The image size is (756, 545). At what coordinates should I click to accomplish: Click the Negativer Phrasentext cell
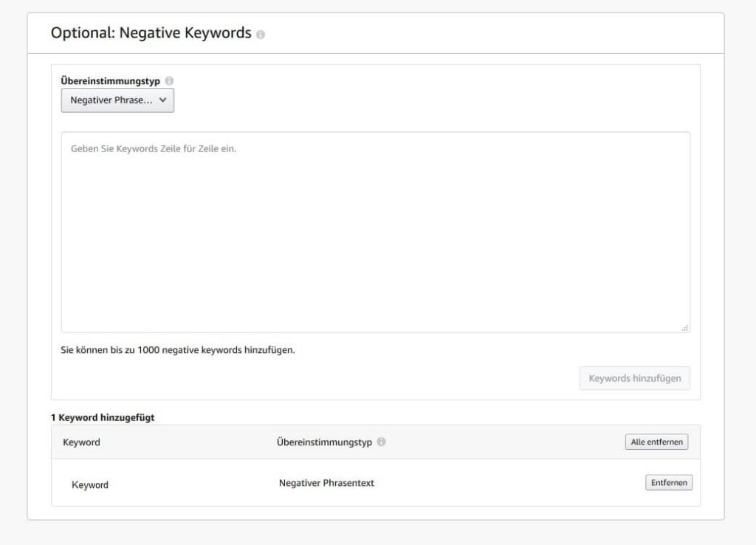(x=326, y=483)
